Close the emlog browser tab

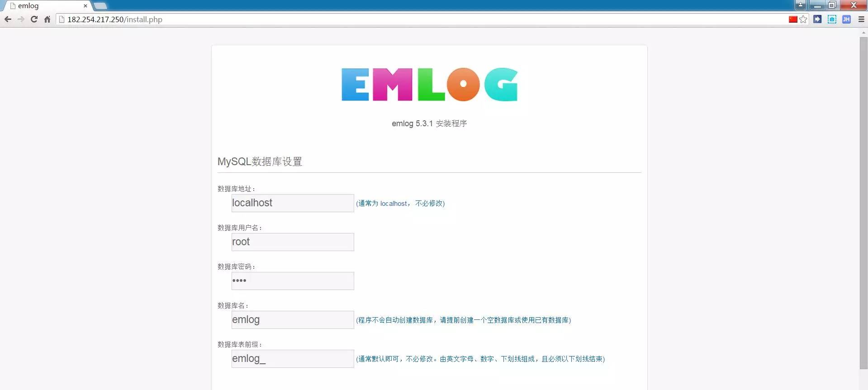pyautogui.click(x=85, y=6)
